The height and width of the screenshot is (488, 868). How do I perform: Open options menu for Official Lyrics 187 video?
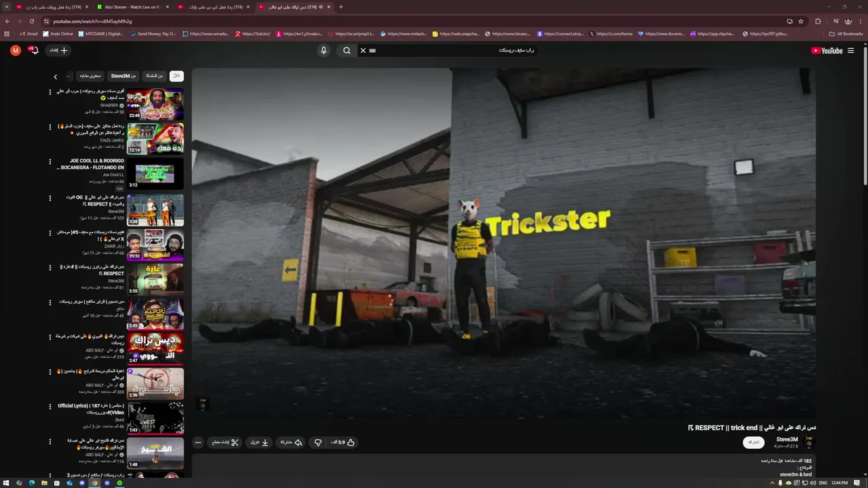[x=50, y=407]
